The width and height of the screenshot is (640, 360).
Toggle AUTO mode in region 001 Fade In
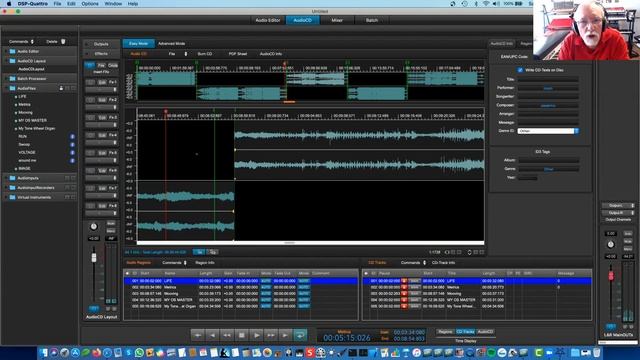[x=266, y=281]
